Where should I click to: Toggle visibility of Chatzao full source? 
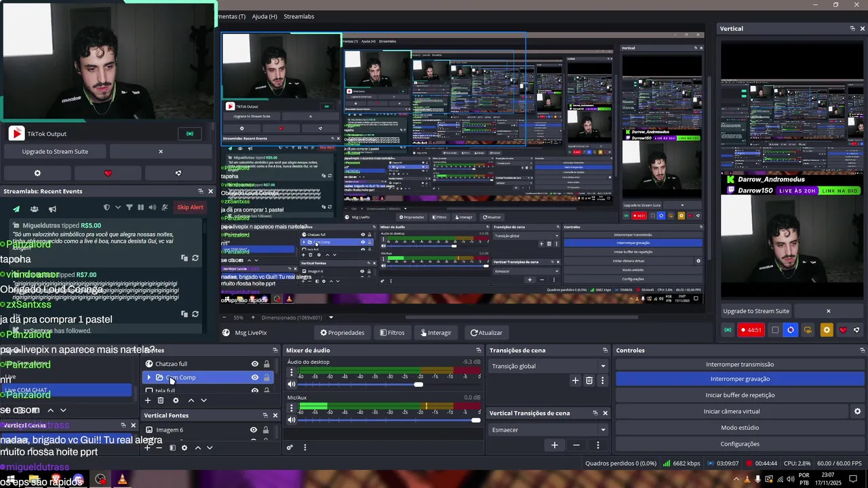(x=255, y=364)
